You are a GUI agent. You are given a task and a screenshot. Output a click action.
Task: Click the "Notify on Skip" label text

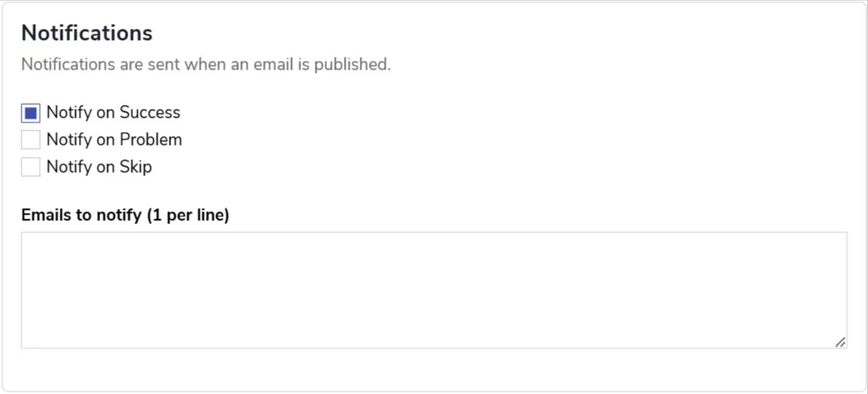99,167
